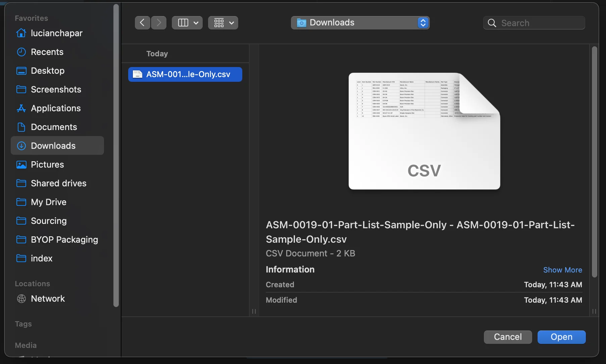Click the forward navigation arrow
Viewport: 606px width, 364px height.
pos(159,23)
